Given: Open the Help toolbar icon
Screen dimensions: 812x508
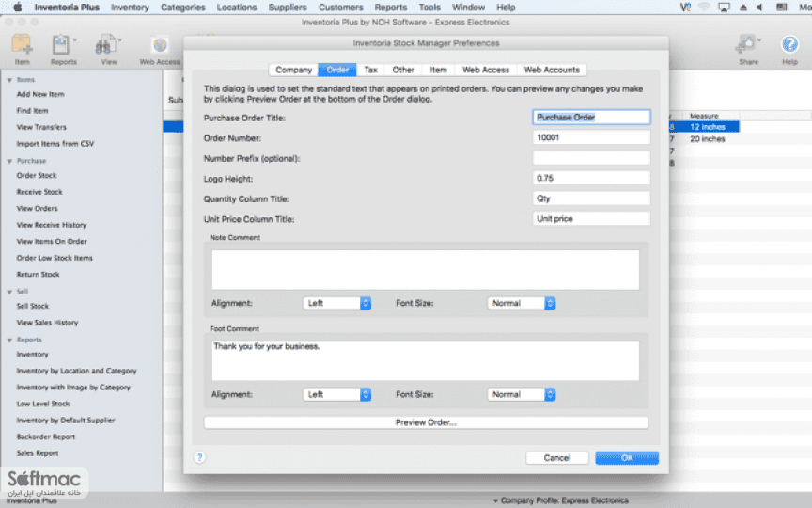Looking at the screenshot, I should click(x=789, y=44).
